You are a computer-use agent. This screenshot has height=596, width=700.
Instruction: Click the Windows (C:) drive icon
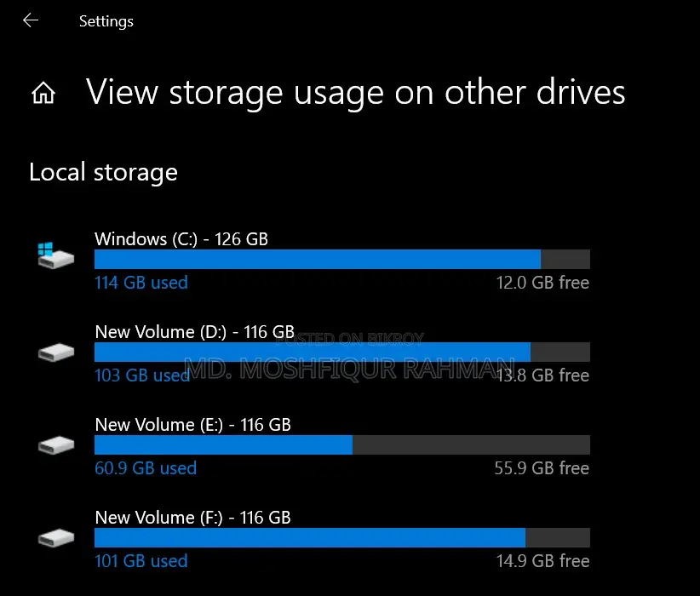(x=56, y=255)
